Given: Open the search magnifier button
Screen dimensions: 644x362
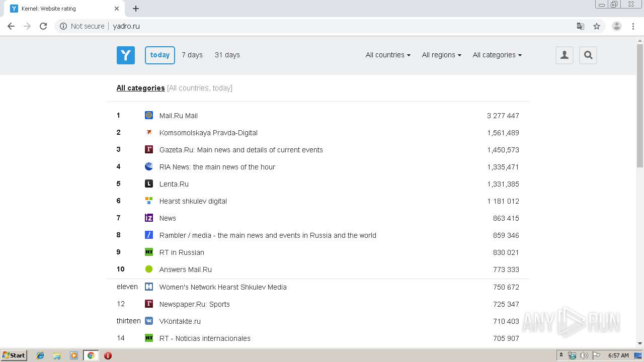Looking at the screenshot, I should [x=588, y=55].
